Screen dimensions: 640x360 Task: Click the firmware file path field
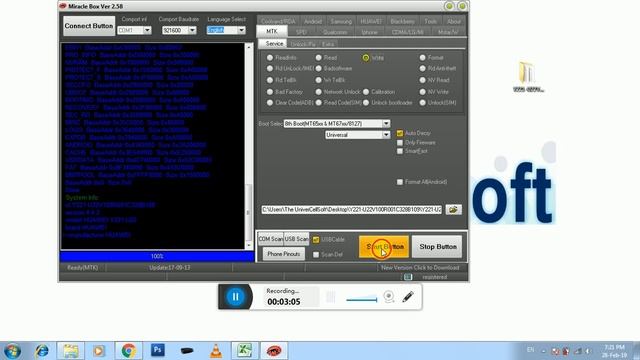(351, 209)
